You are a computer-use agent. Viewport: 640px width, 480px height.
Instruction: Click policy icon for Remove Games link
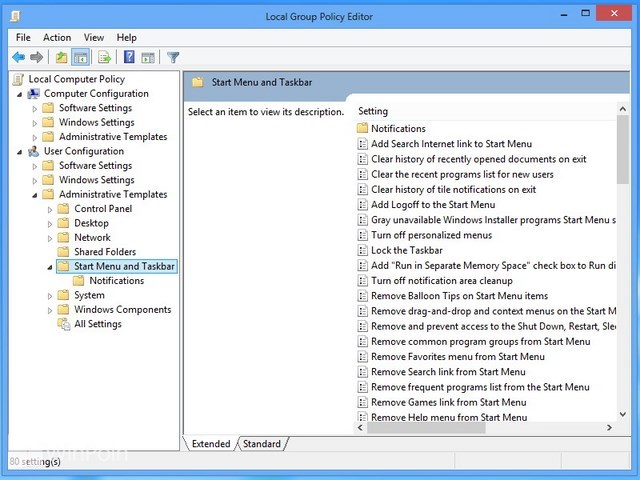pos(362,402)
